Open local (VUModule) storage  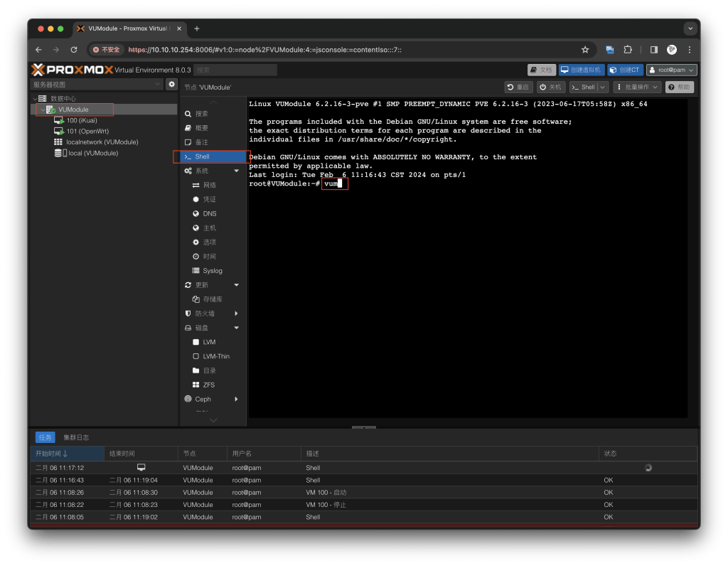(92, 153)
